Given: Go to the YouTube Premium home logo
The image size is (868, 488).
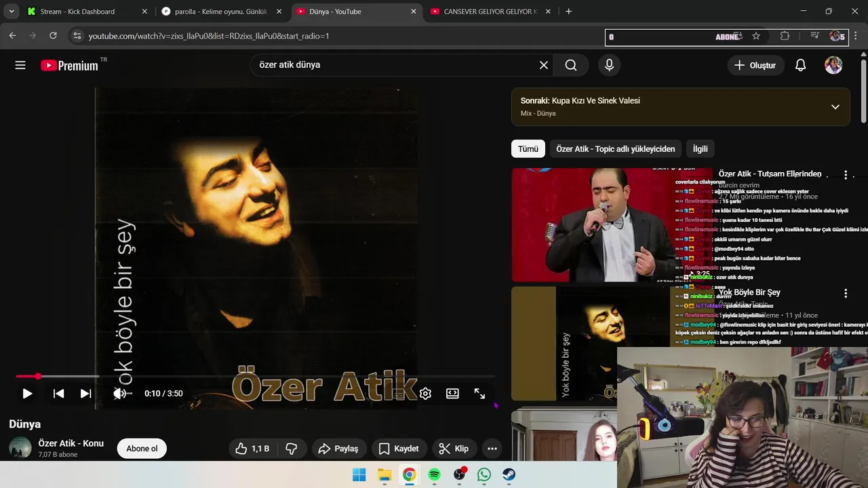Looking at the screenshot, I should click(x=69, y=65).
